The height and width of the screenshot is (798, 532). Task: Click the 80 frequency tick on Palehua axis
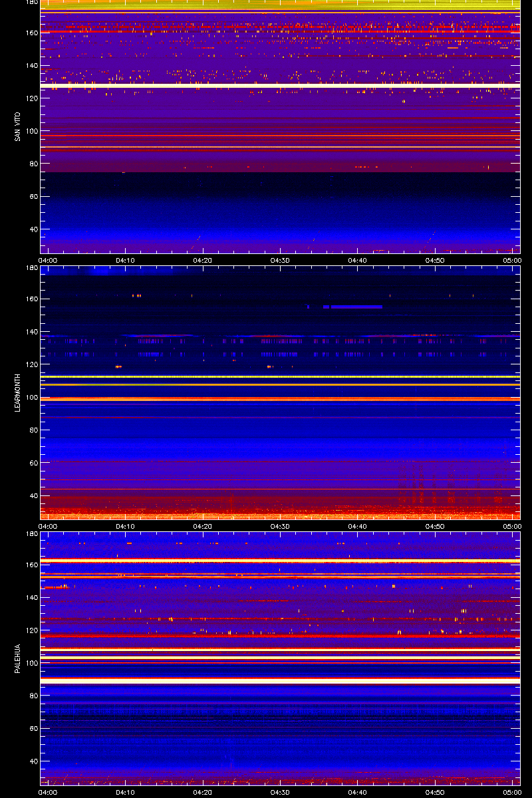[33, 696]
